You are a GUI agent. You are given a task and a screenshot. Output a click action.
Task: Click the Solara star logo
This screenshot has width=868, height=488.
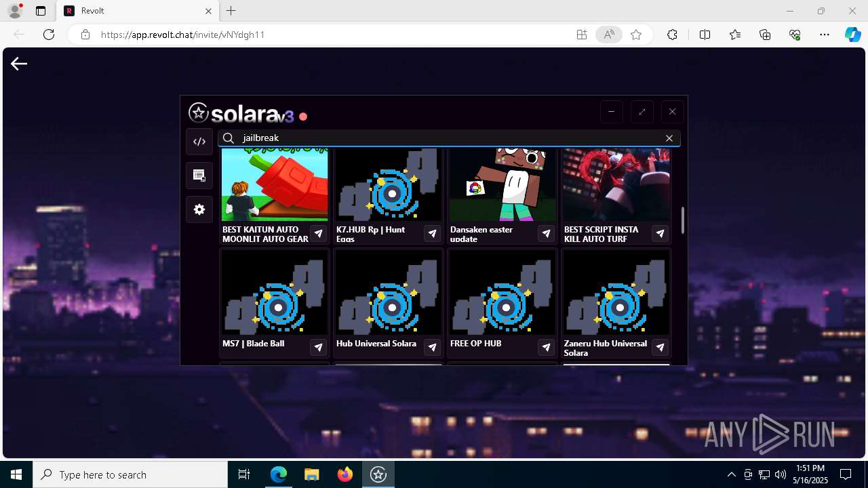[199, 113]
